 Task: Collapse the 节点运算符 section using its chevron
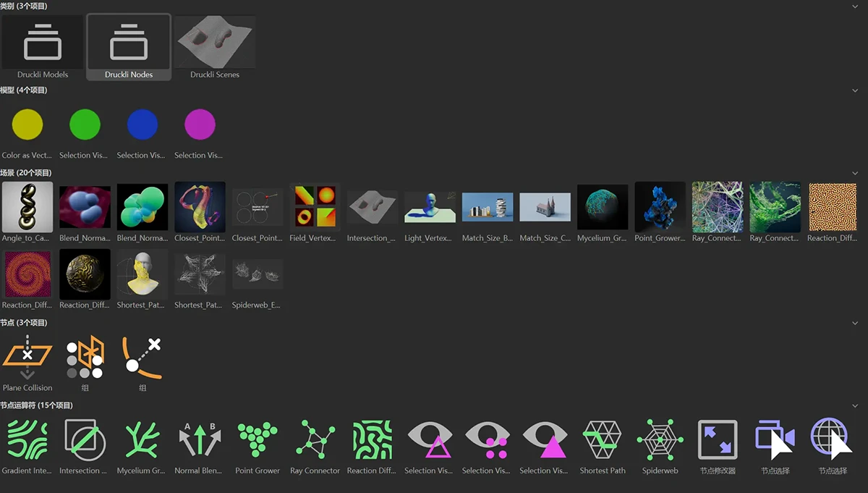point(856,406)
